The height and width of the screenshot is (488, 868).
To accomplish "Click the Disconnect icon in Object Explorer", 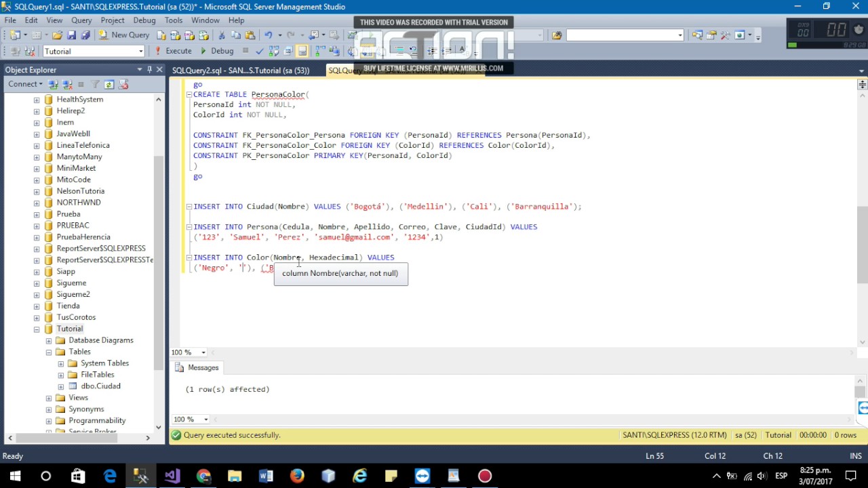I will tap(67, 84).
